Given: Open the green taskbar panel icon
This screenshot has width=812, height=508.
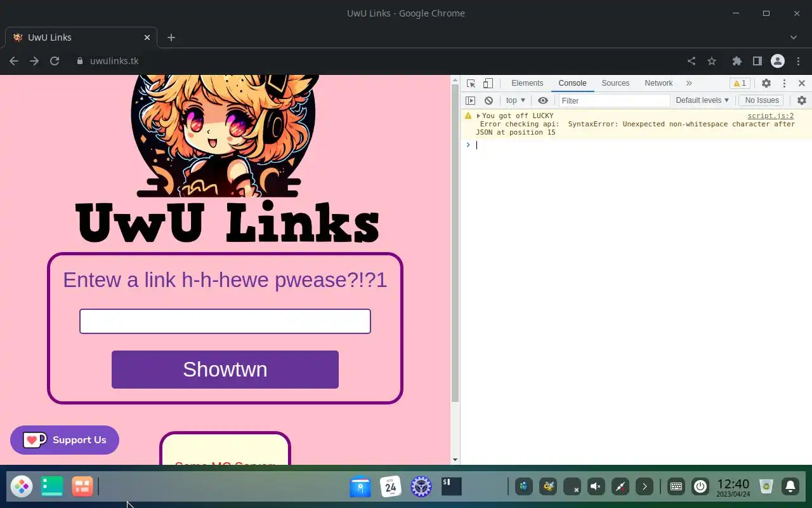Looking at the screenshot, I should click(52, 487).
